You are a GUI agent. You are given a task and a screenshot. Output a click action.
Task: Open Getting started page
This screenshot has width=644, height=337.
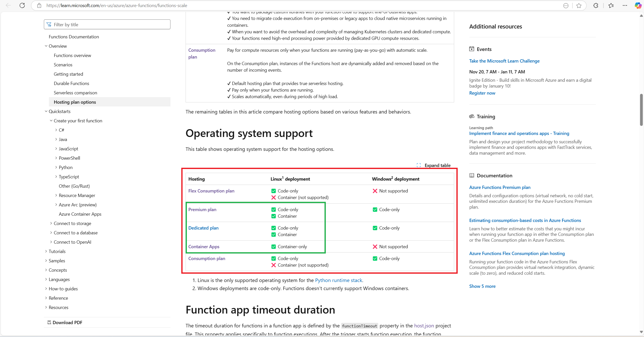(68, 74)
